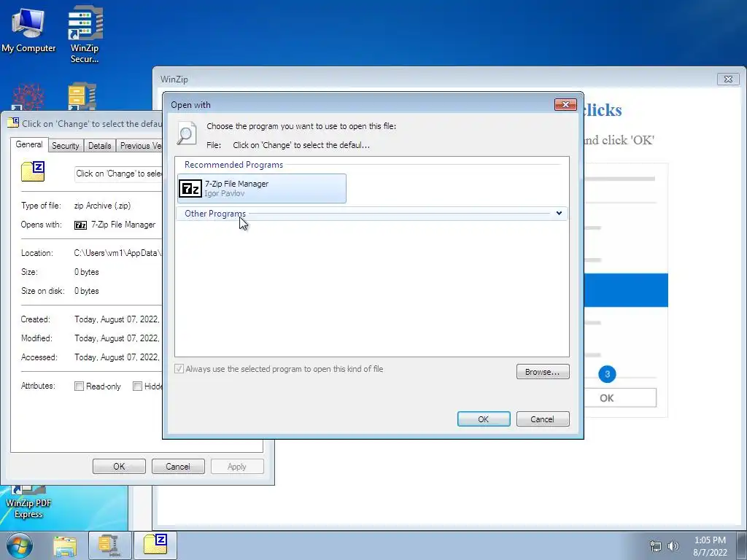Switch to the Details tab
Image resolution: width=747 pixels, height=560 pixels.
(99, 146)
